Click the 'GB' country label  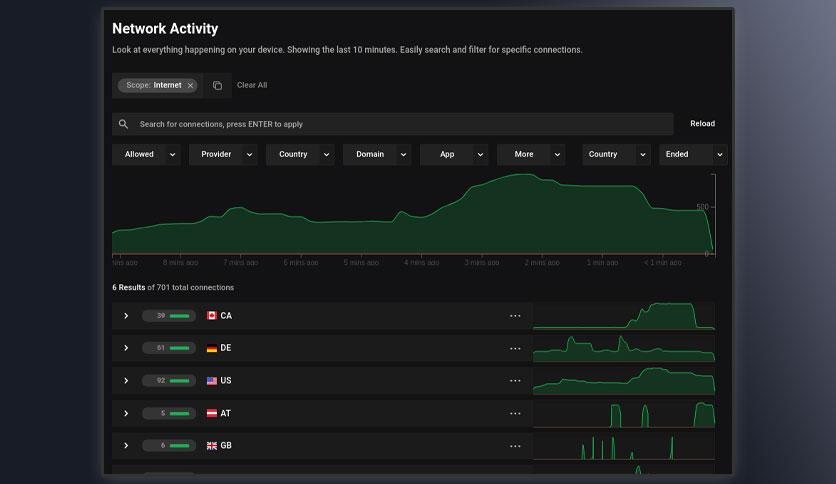[226, 446]
